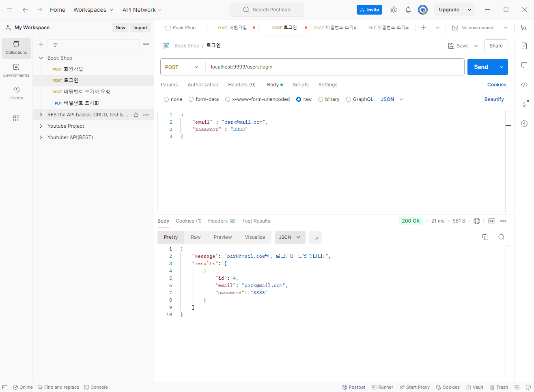Open response options ellipsis menu
This screenshot has height=392, width=534.
pos(503,221)
